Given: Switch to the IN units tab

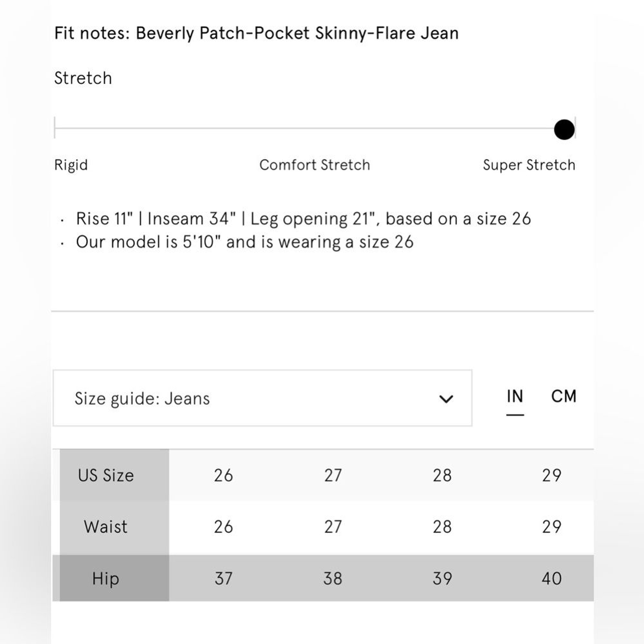Looking at the screenshot, I should coord(515,397).
